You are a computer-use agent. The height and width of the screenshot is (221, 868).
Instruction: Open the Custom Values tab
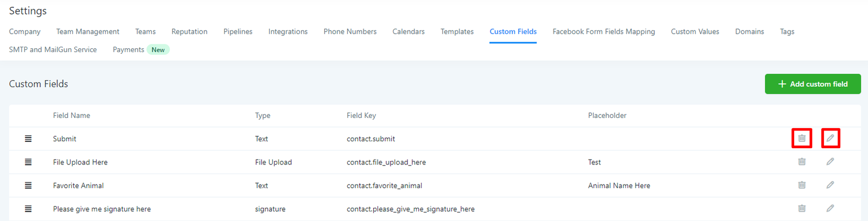coord(694,31)
